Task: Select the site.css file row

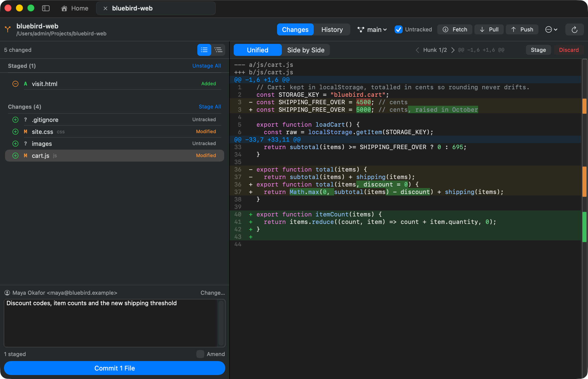Action: pos(115,132)
